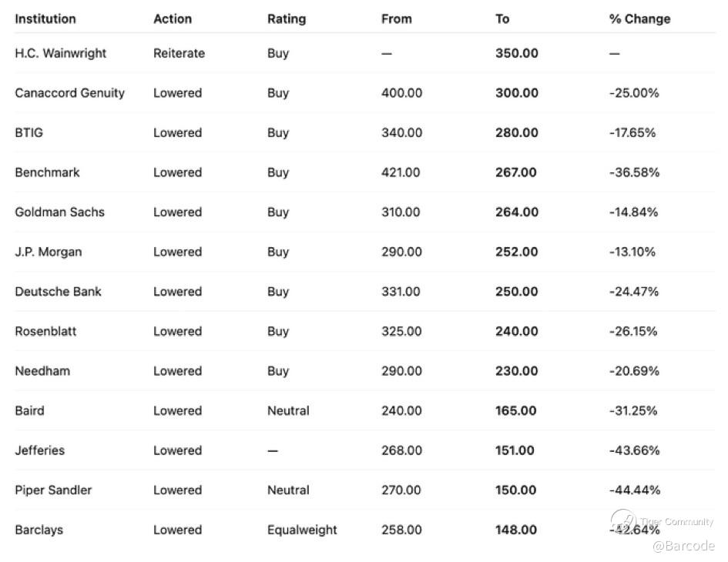Viewport: 728px width, 562px height.
Task: Select the Deutsche Bank row name
Action: [x=58, y=292]
